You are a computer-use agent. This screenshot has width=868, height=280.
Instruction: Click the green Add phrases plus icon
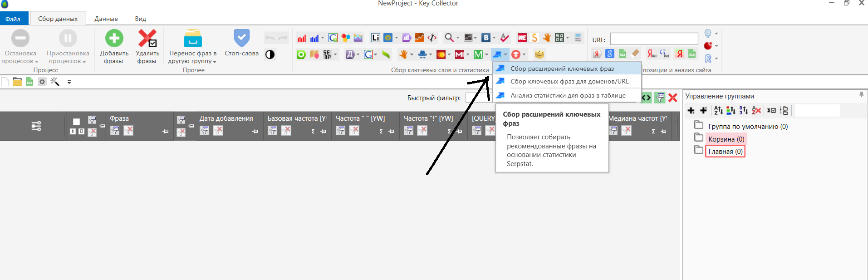pos(114,38)
